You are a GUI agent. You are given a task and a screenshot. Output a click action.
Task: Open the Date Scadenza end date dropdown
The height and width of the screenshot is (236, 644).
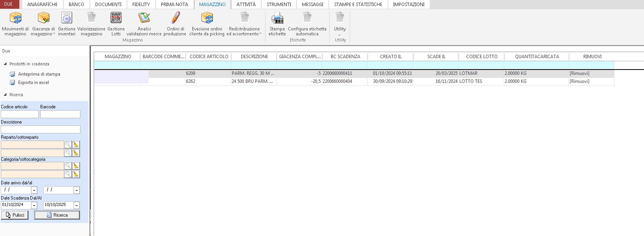tap(77, 205)
